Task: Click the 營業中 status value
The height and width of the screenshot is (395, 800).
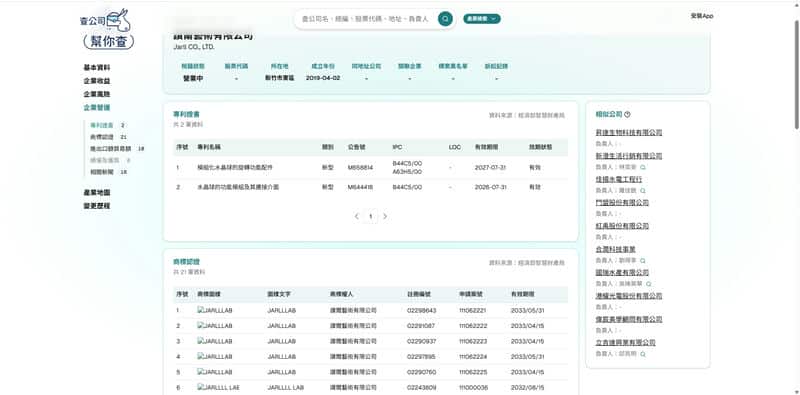Action: coord(193,78)
